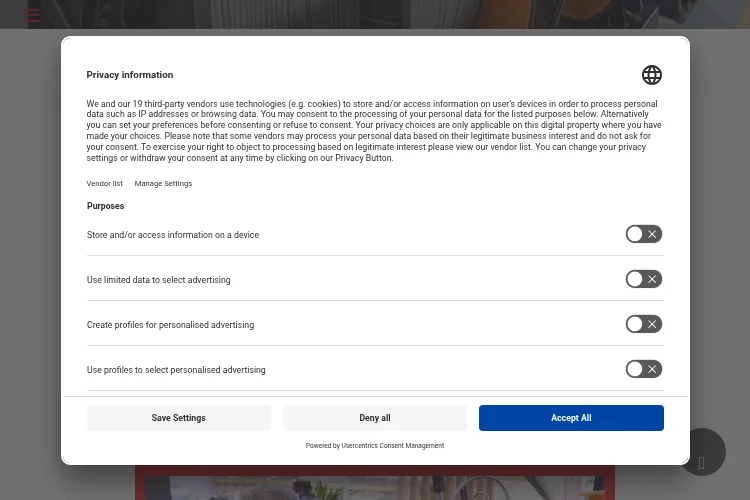Click the 'Use profiles to select personalised advertising' label
The image size is (750, 500).
pyautogui.click(x=176, y=370)
